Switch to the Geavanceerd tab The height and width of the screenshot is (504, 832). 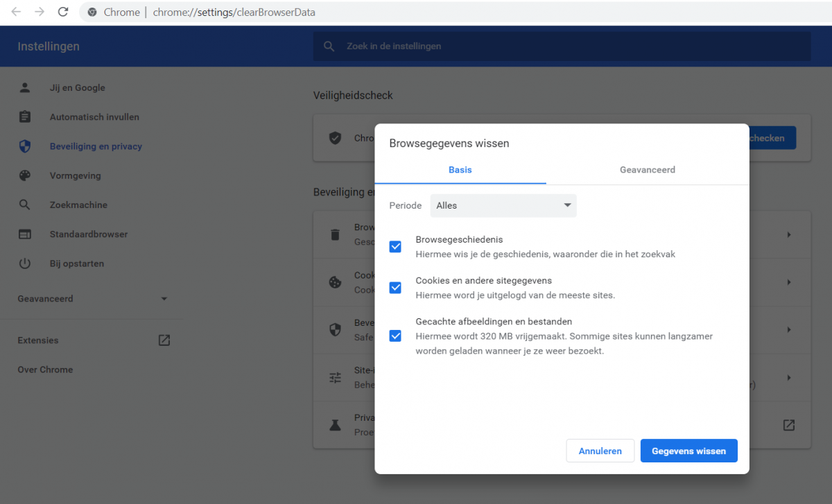click(647, 170)
